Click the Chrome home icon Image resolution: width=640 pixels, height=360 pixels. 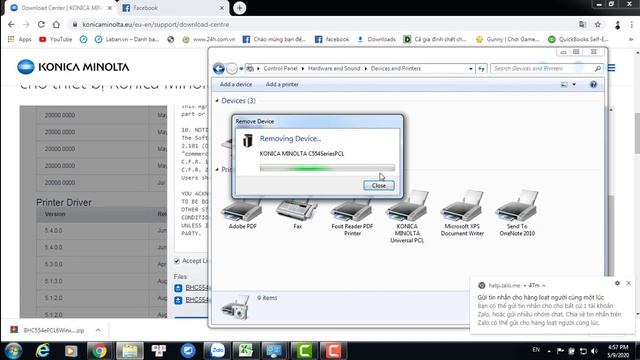[x=56, y=24]
